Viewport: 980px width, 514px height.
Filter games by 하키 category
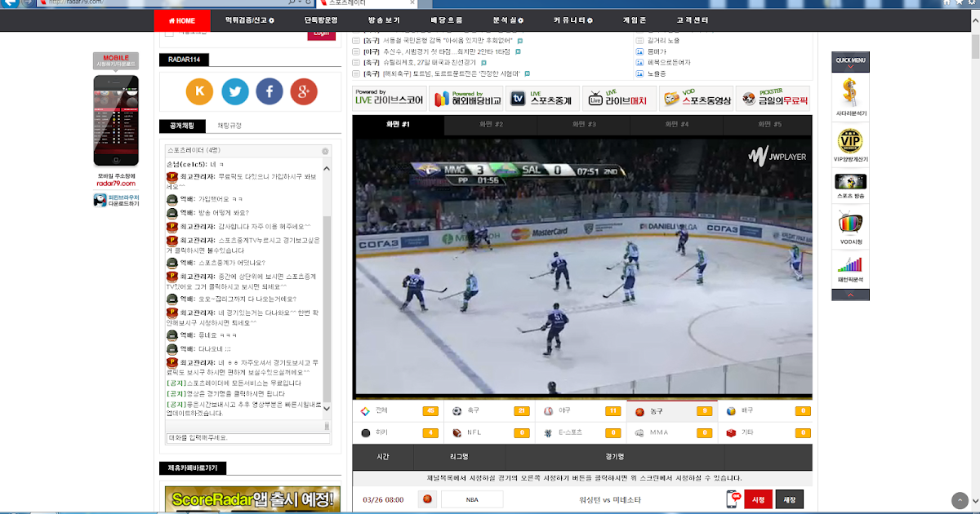(x=398, y=432)
